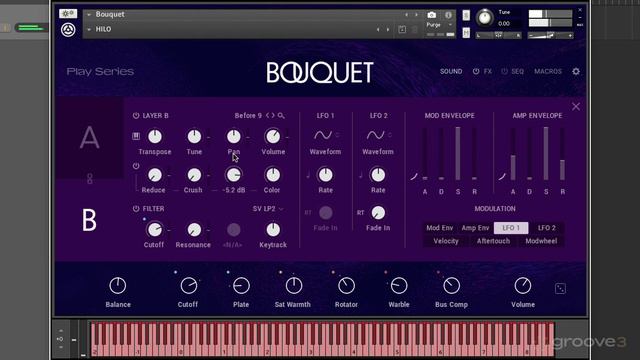
Task: Click the Cutoff filter knob
Action: pos(154,230)
